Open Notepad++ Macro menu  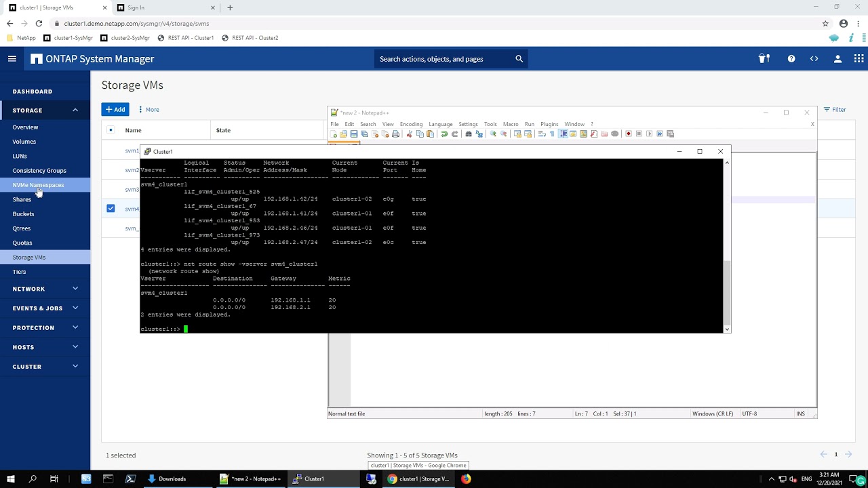click(x=511, y=124)
